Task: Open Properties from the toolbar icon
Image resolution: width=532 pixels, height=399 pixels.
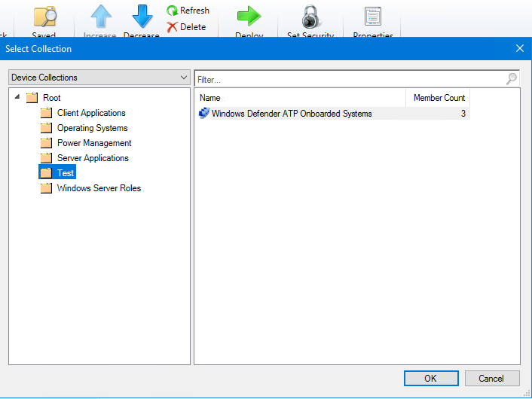Action: (372, 17)
